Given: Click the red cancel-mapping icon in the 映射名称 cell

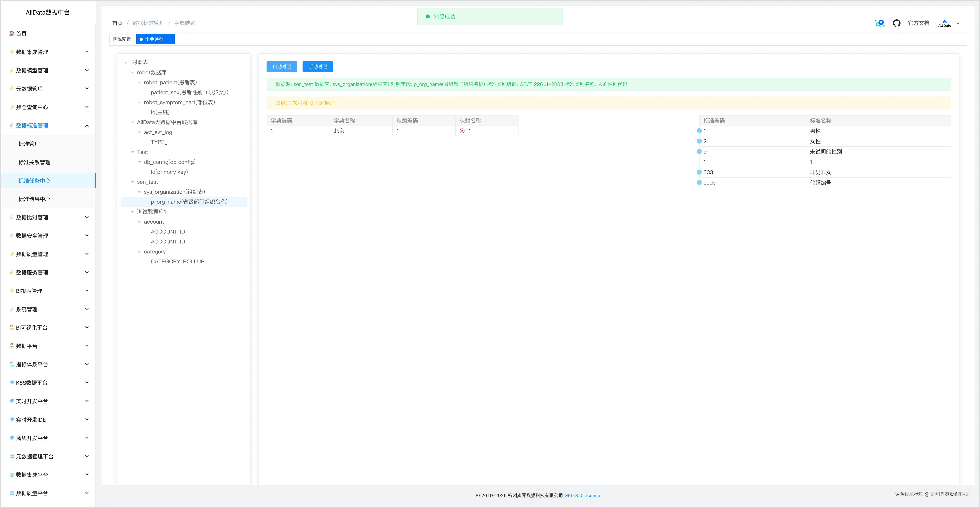Looking at the screenshot, I should click(x=462, y=131).
